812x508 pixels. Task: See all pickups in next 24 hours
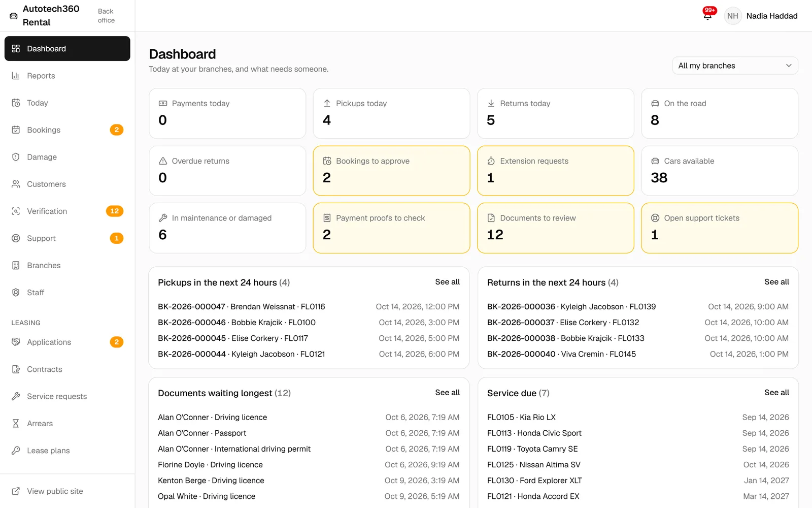(447, 282)
